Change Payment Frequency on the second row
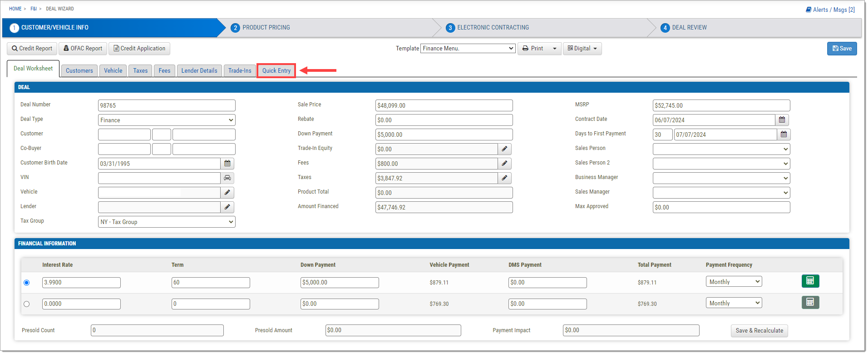Viewport: 868px width, 354px height. (734, 303)
